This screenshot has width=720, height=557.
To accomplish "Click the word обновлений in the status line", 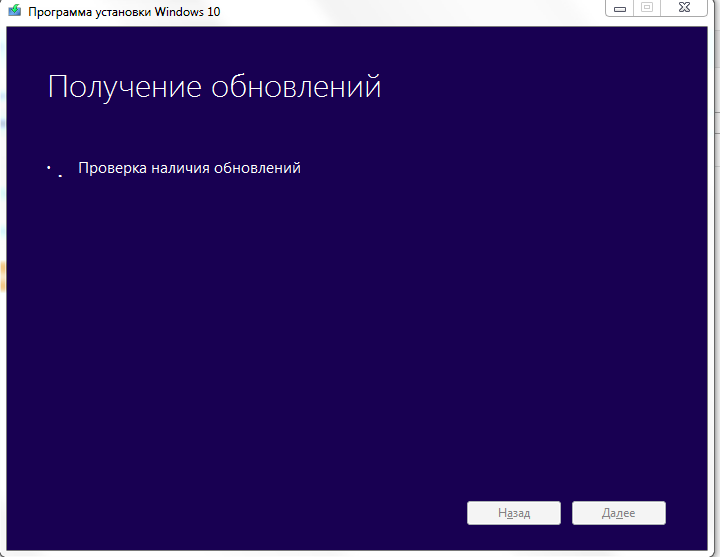I will pyautogui.click(x=257, y=168).
